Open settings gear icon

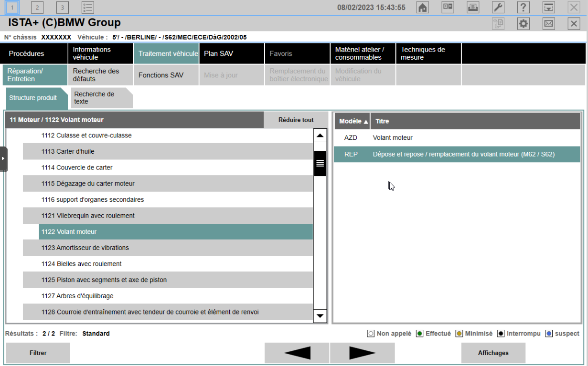pos(524,23)
